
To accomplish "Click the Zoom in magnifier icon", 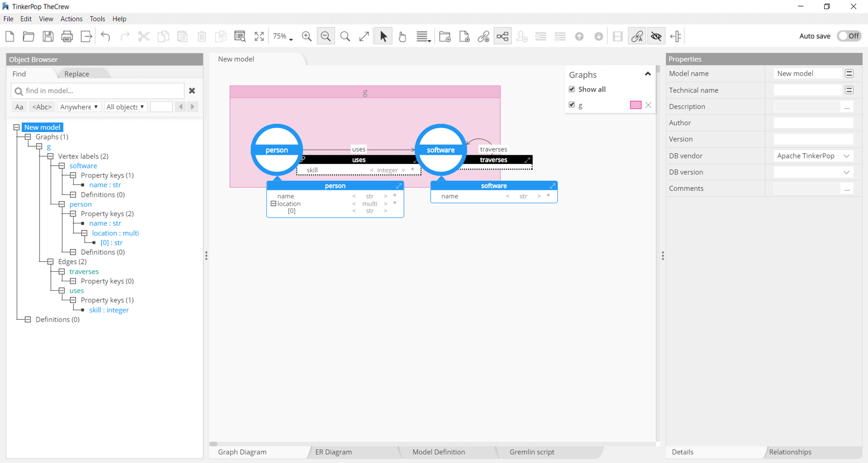I will point(307,36).
